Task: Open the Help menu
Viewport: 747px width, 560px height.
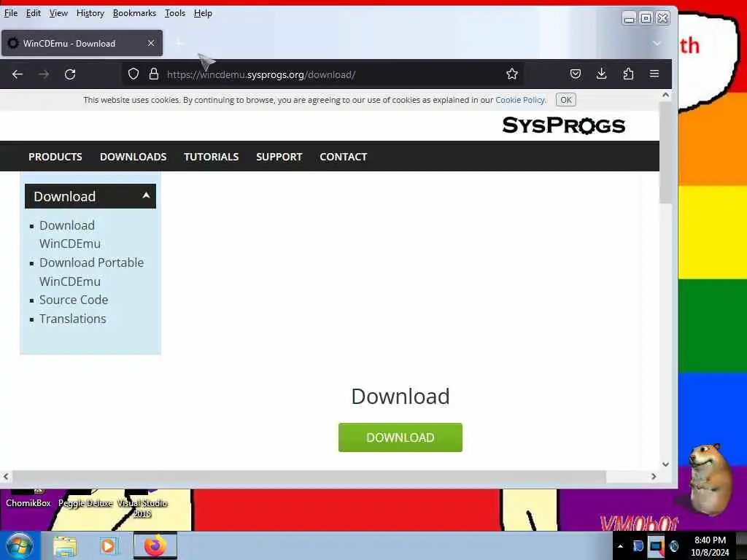Action: 203,13
